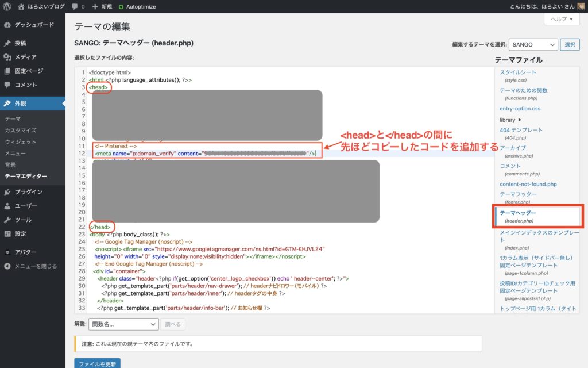
Task: Select テーマエディター submenu item
Action: (26, 176)
